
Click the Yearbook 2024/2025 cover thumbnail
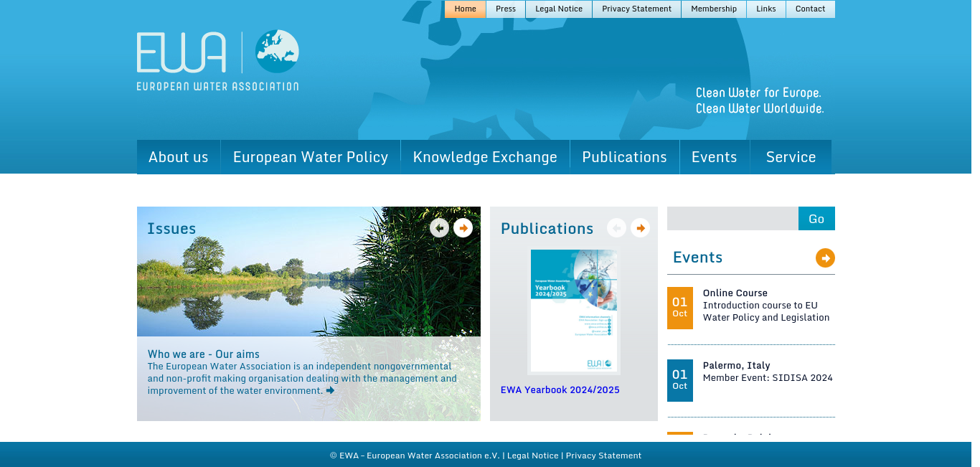[x=574, y=312]
